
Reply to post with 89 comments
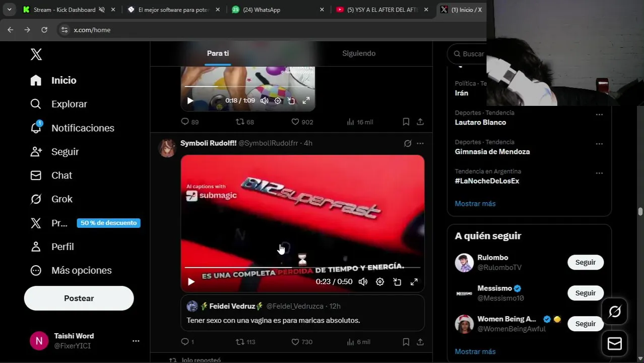click(x=189, y=122)
